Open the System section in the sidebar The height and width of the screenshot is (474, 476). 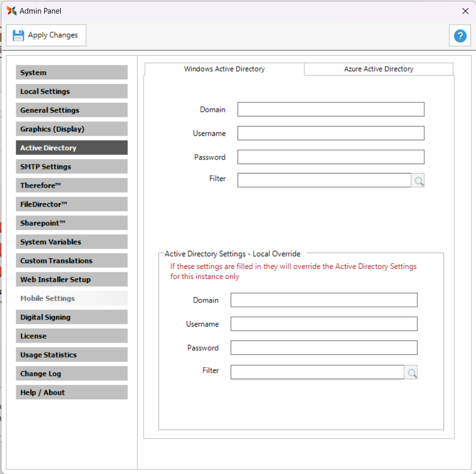[71, 73]
